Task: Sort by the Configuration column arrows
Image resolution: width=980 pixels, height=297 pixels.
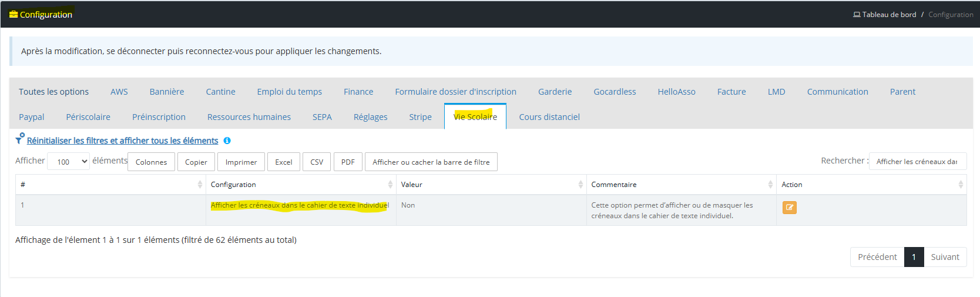Action: coord(390,185)
